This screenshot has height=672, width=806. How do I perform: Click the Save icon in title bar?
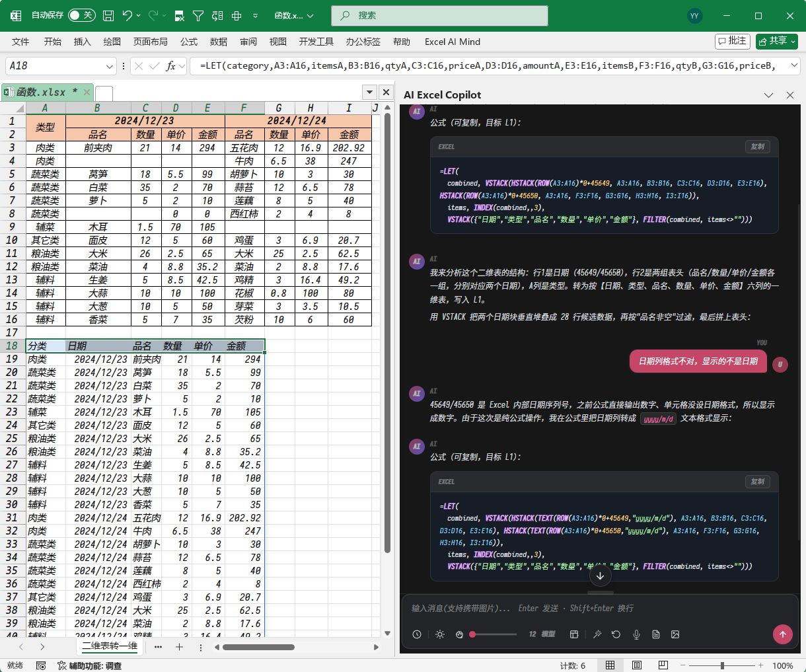(x=108, y=15)
